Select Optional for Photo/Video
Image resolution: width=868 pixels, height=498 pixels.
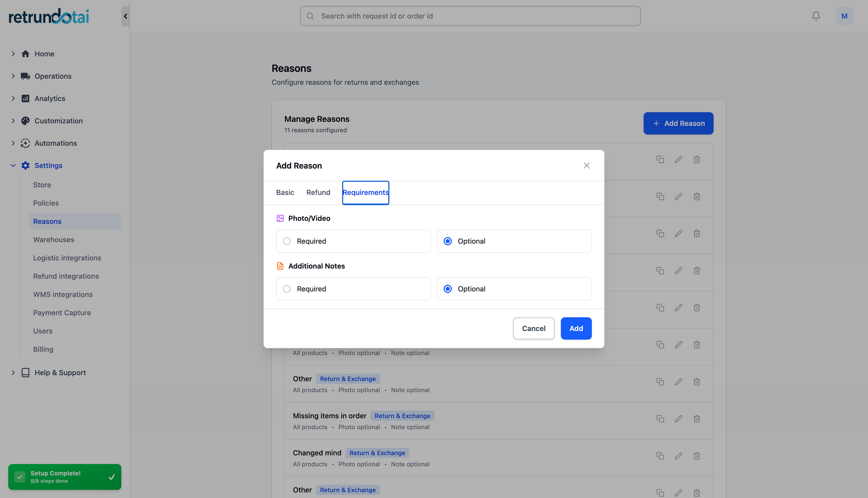448,241
